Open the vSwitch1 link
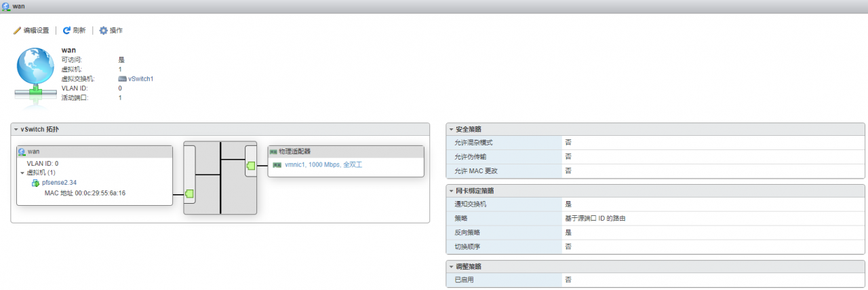868x290 pixels. pyautogui.click(x=141, y=79)
